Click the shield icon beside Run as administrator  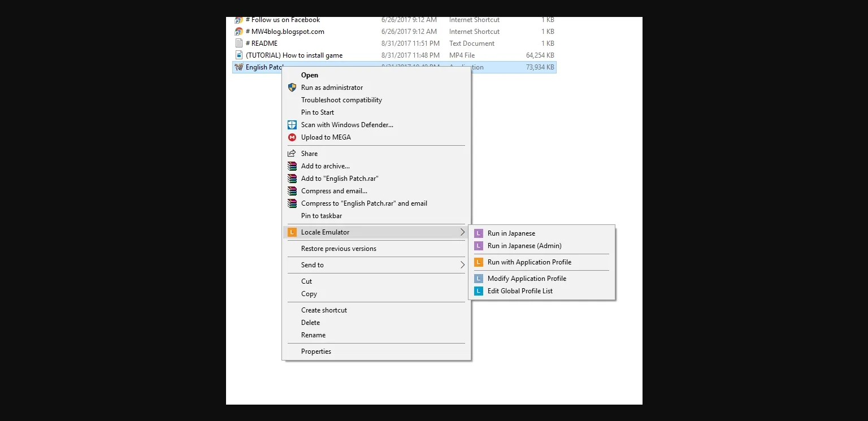292,88
